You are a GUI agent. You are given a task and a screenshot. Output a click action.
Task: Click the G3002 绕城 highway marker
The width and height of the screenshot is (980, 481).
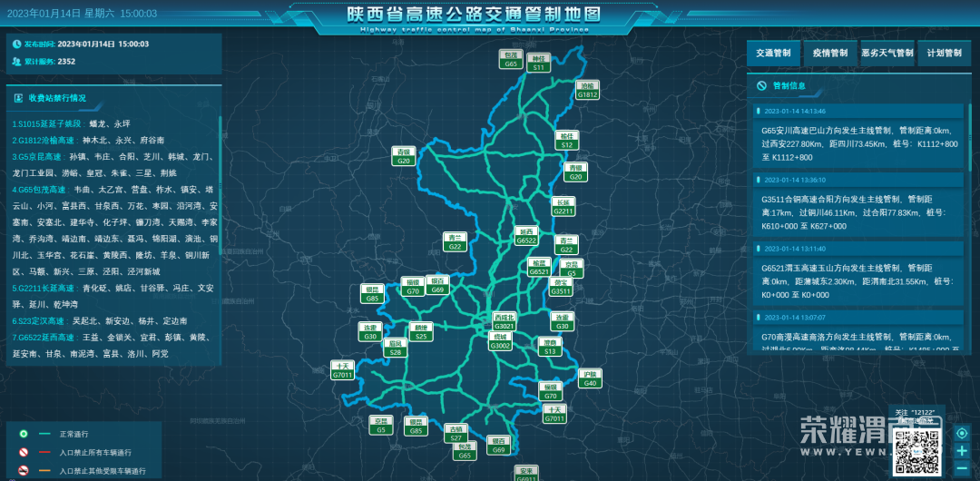500,341
